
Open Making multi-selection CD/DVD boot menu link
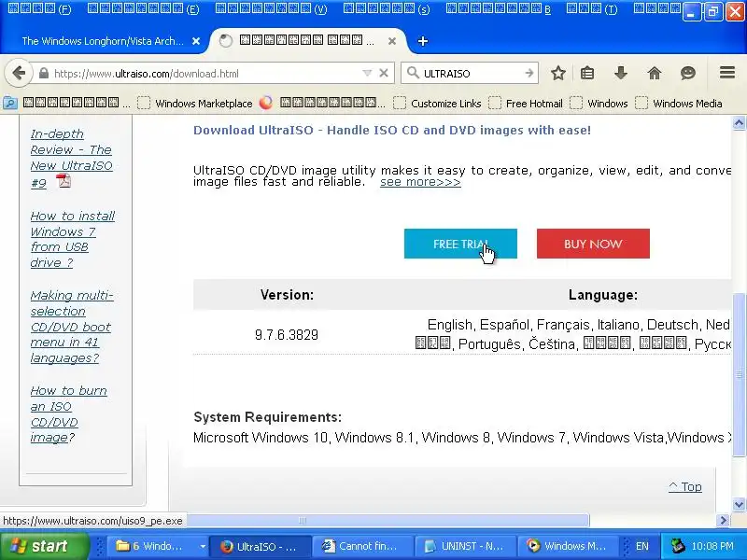tap(72, 326)
